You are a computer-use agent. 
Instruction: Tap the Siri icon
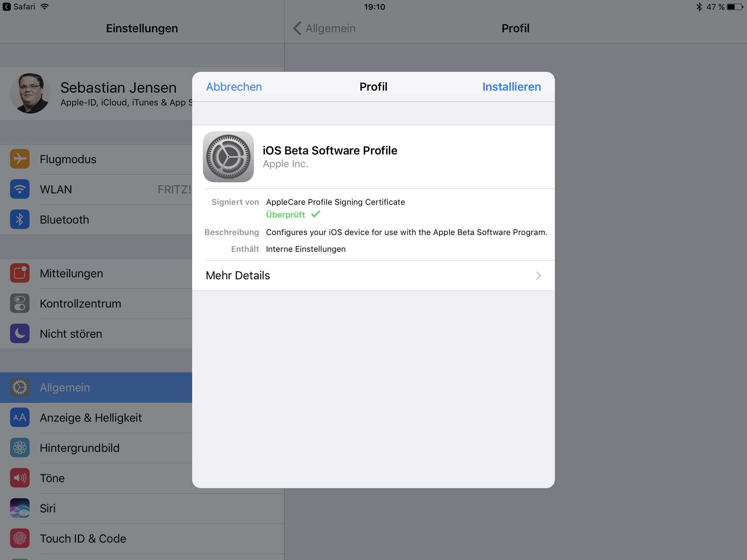(x=19, y=508)
